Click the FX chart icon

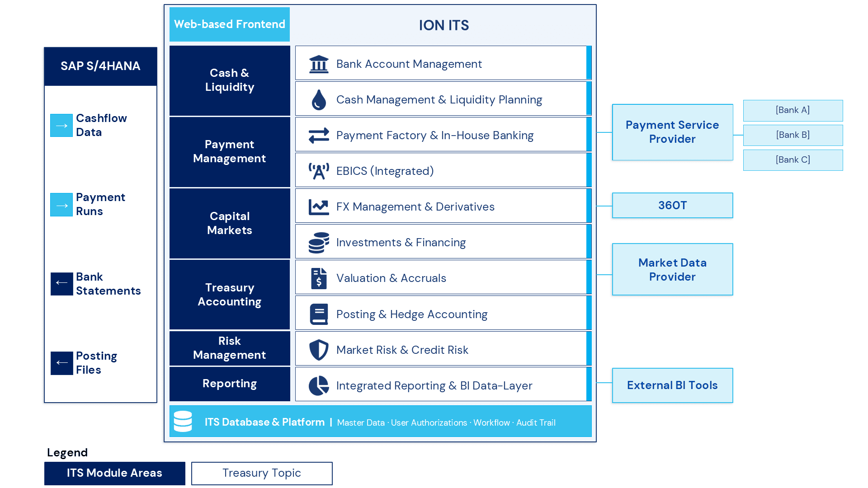[319, 206]
